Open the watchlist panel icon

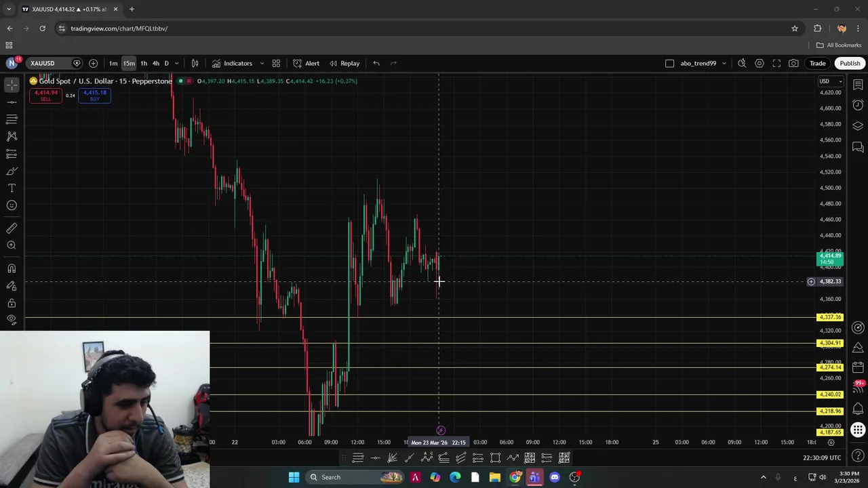[x=858, y=85]
